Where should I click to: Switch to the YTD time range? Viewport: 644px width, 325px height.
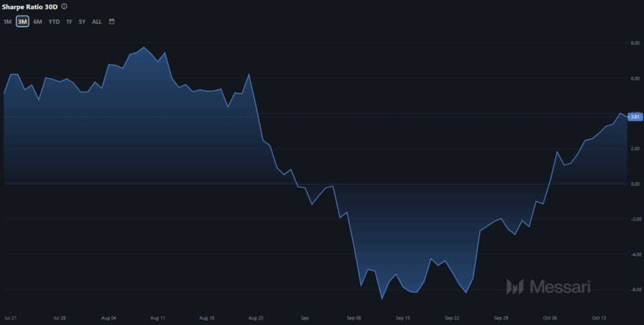point(54,22)
